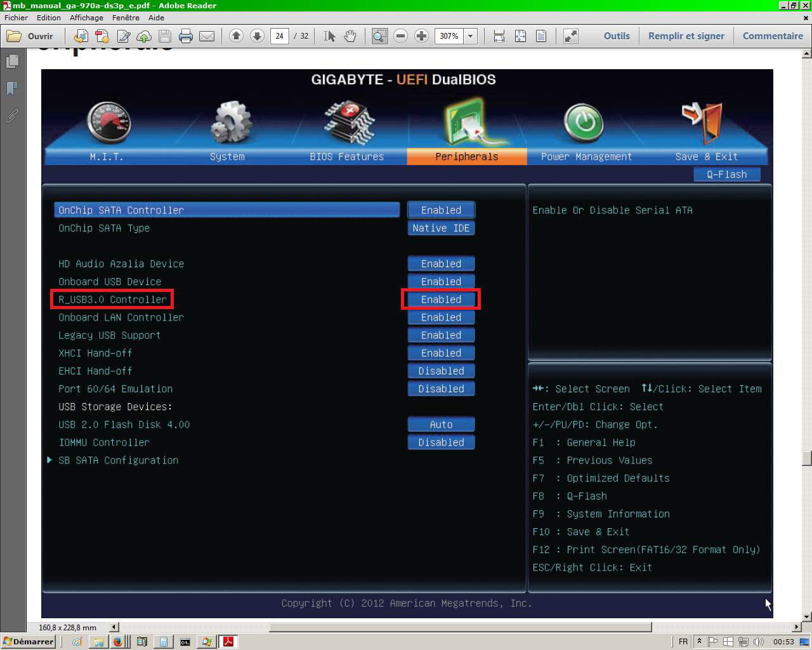
Task: Open IOMMU Controller Disabled option
Action: point(441,442)
